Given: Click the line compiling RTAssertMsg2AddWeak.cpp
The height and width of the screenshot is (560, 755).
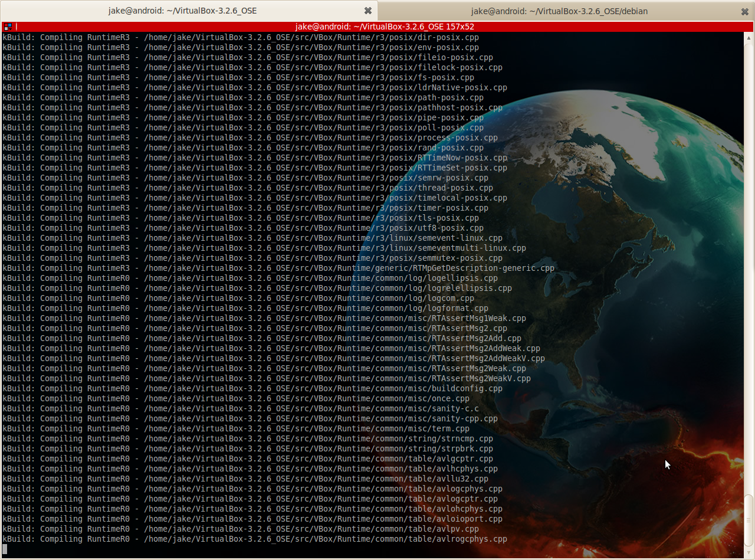Looking at the screenshot, I should tap(271, 348).
